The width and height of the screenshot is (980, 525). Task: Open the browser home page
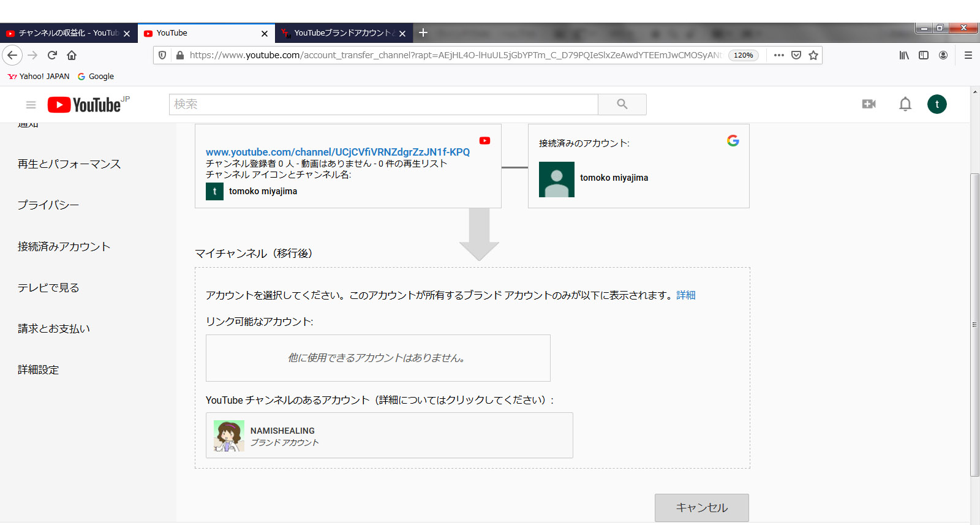(x=72, y=55)
